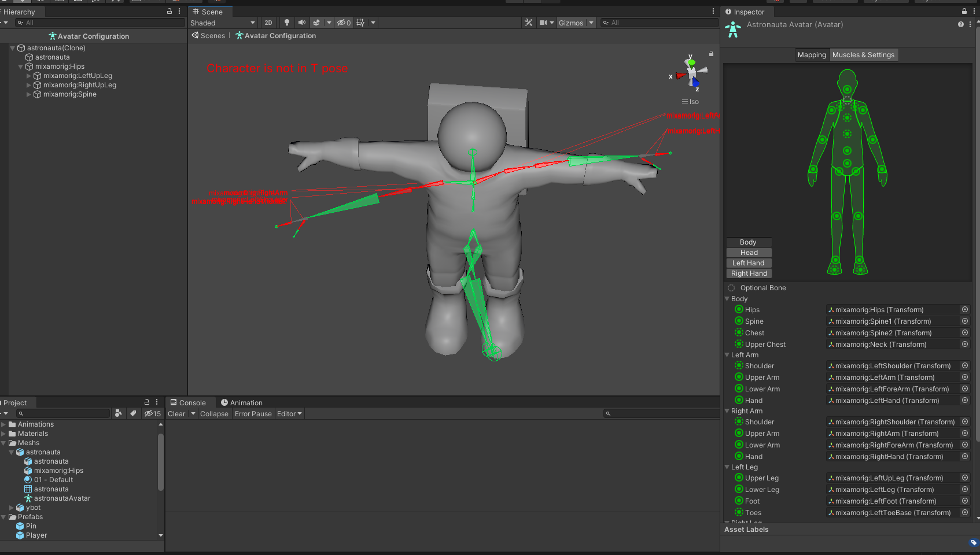Lock the Hierarchy panel
Image resolution: width=980 pixels, height=555 pixels.
[x=170, y=11]
